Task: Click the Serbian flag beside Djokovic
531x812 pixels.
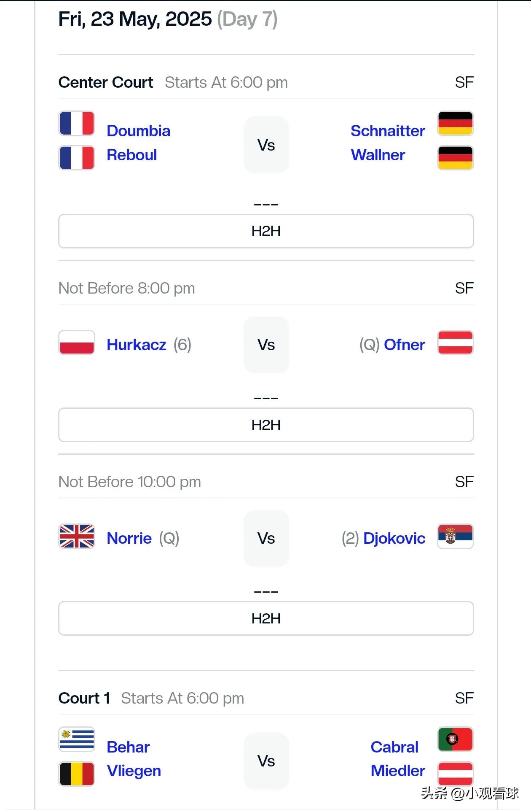Action: [x=456, y=536]
